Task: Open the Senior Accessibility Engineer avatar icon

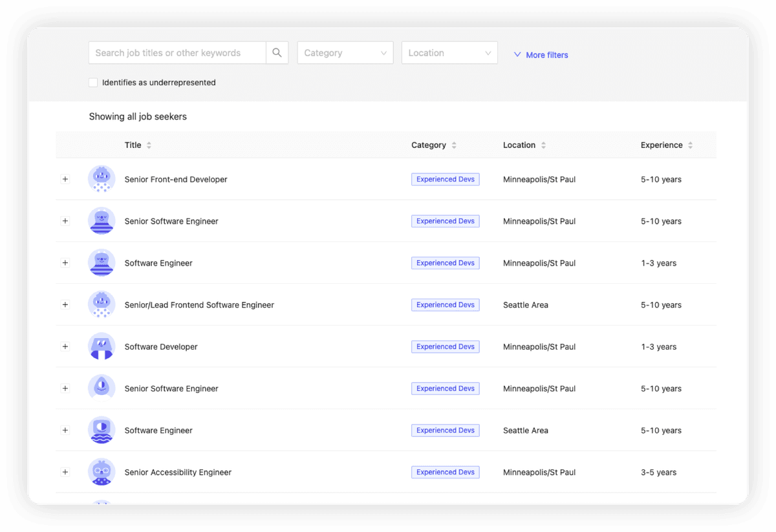Action: [x=102, y=472]
